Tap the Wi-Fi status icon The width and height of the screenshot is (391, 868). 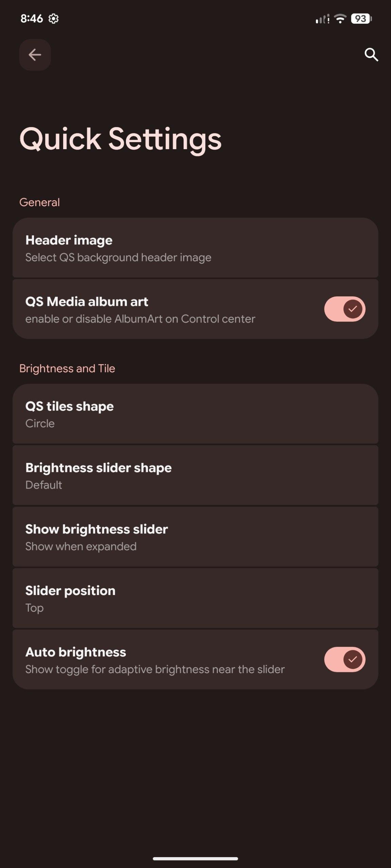[340, 18]
